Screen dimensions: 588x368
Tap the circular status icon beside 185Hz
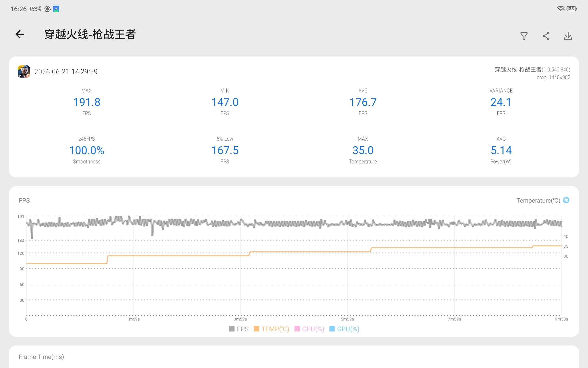[47, 9]
